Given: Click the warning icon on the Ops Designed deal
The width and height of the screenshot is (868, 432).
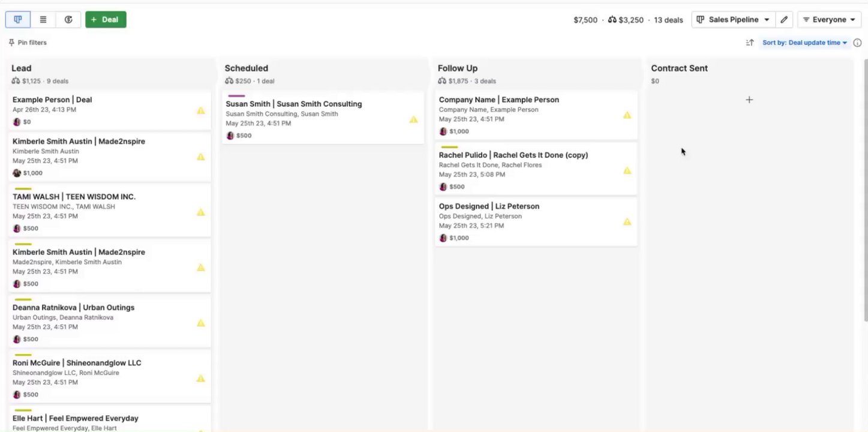Looking at the screenshot, I should (x=627, y=221).
